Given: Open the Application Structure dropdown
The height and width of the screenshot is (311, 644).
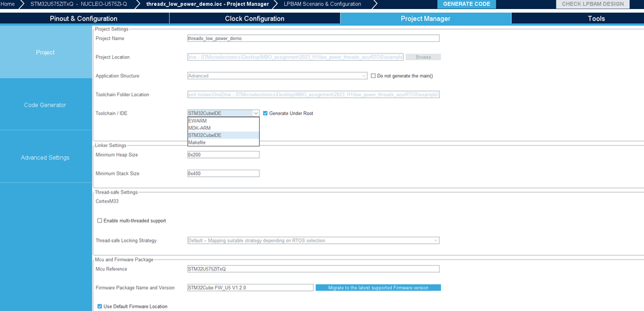Looking at the screenshot, I should (x=277, y=76).
